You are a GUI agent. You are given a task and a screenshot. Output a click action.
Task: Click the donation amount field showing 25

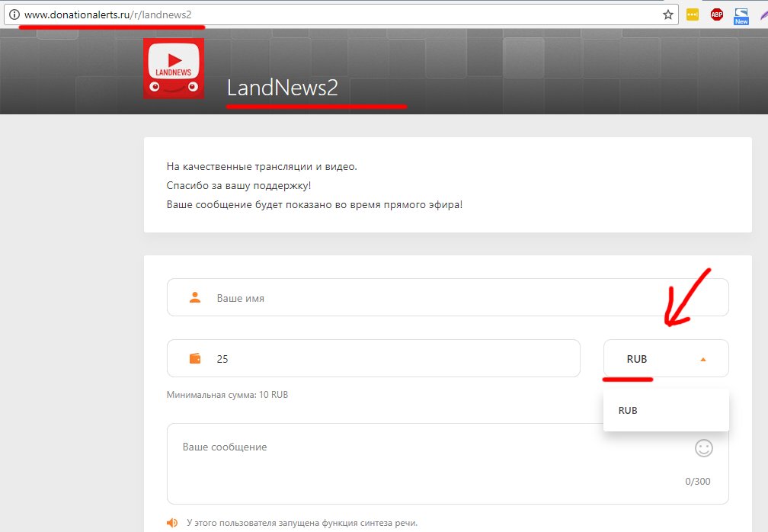373,358
